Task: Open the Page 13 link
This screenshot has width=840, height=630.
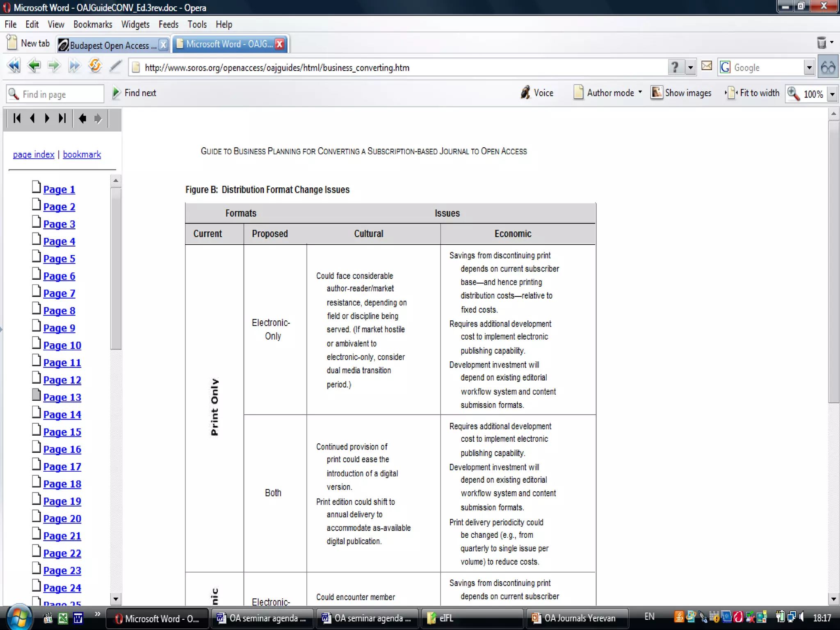Action: coord(62,397)
